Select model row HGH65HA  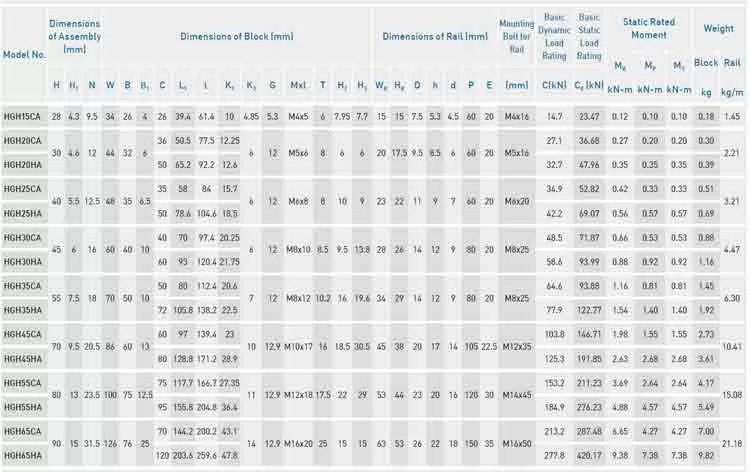pyautogui.click(x=22, y=455)
